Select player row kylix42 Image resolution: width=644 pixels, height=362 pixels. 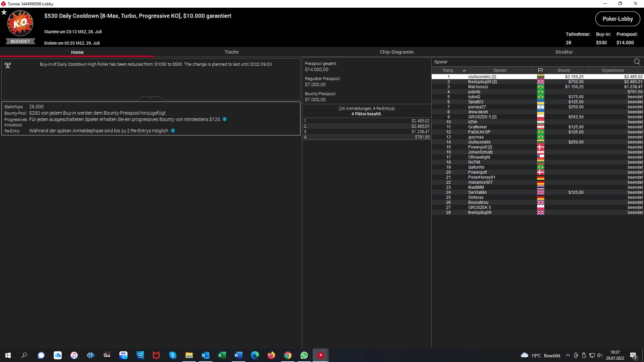538,97
